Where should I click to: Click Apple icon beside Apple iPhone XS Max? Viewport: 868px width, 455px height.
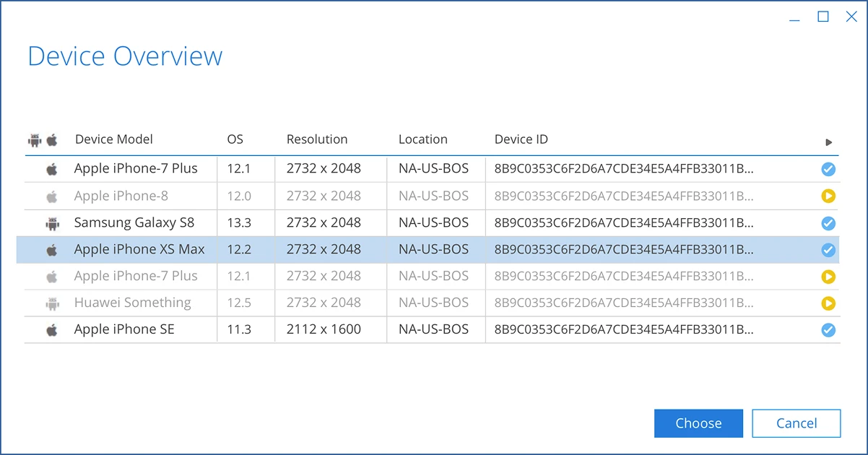[x=52, y=250]
